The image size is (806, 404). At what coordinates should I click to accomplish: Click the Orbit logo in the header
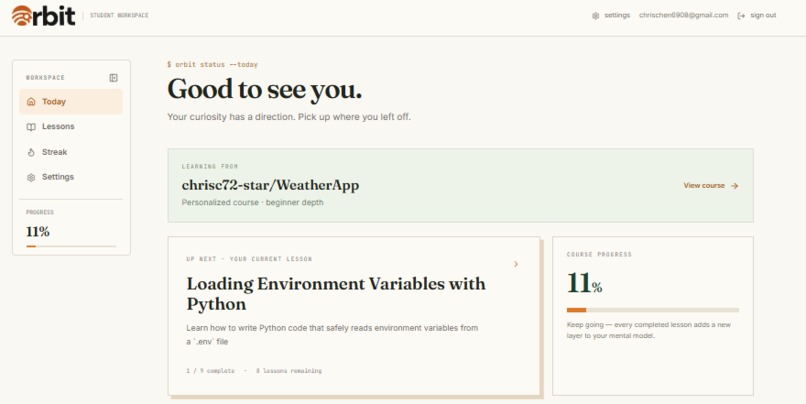(43, 15)
